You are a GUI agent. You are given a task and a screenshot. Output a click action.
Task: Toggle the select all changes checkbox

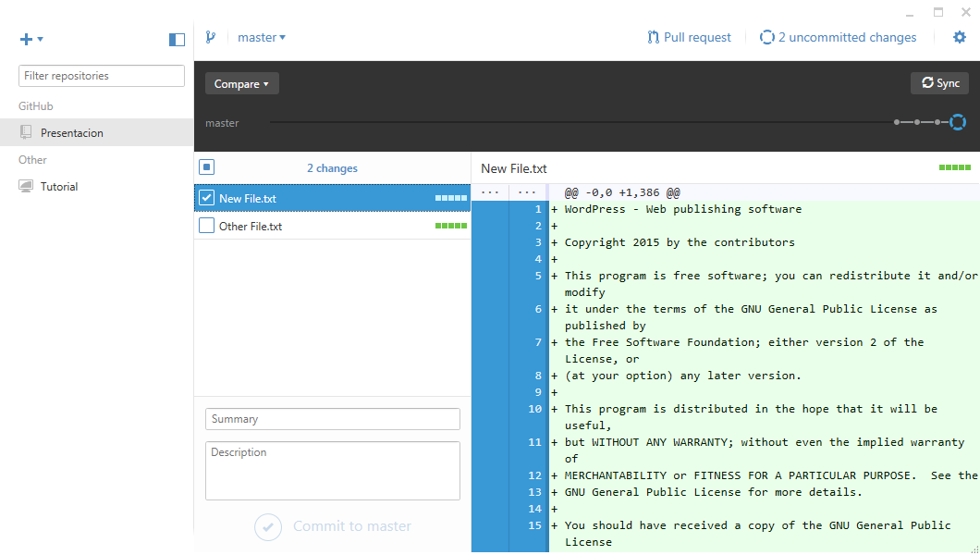(x=206, y=166)
